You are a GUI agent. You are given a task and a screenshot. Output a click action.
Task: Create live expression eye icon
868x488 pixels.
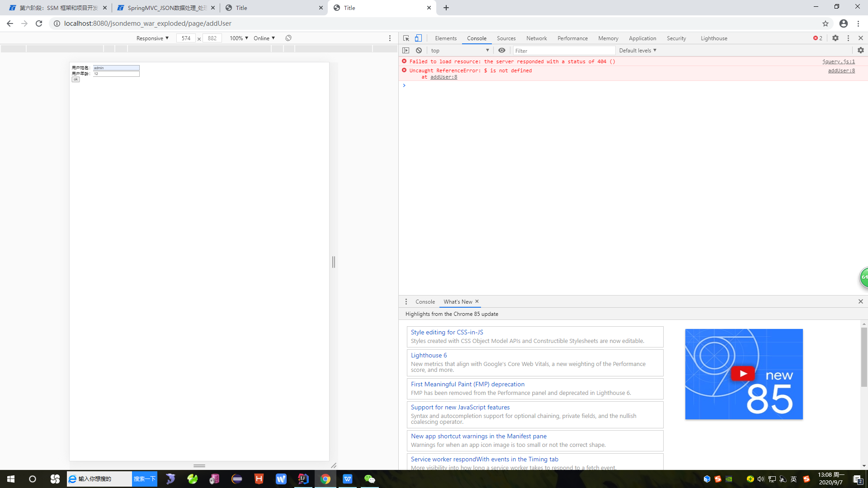coord(502,51)
